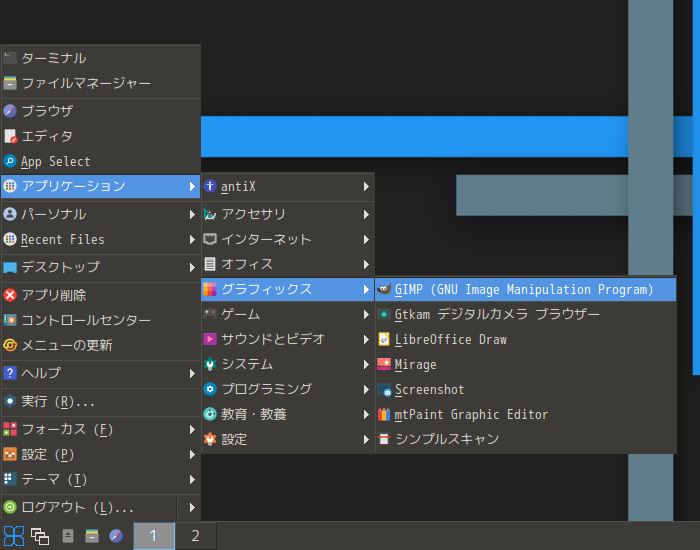Click the メニューの更新 refresh icon
The image size is (700, 550).
(10, 345)
